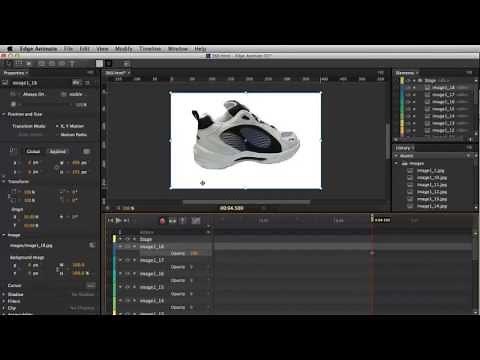480x360 pixels.
Task: Click the Global positioning button
Action: 33,151
